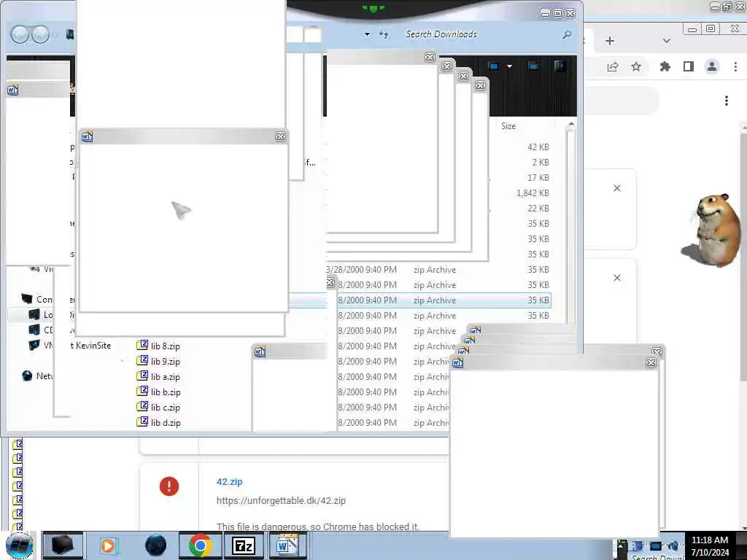This screenshot has height=560, width=747.
Task: Refresh Explorer address bar
Action: point(384,34)
